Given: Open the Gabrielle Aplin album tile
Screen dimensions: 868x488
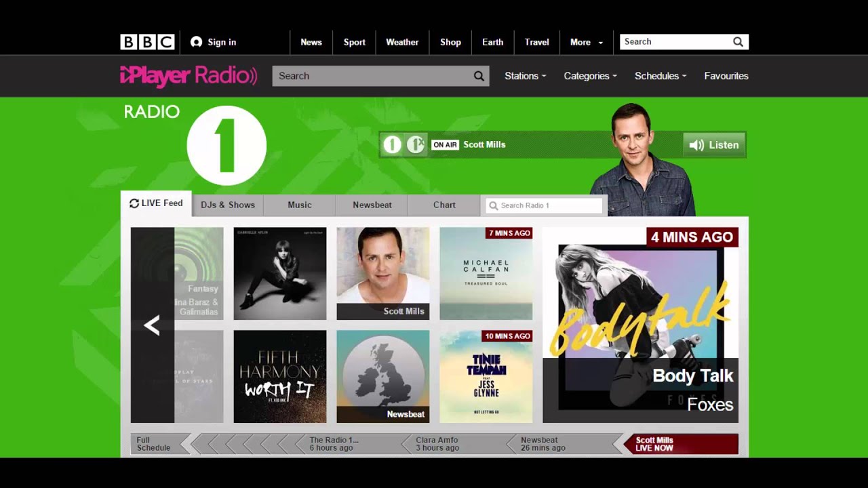Looking at the screenshot, I should tap(280, 273).
